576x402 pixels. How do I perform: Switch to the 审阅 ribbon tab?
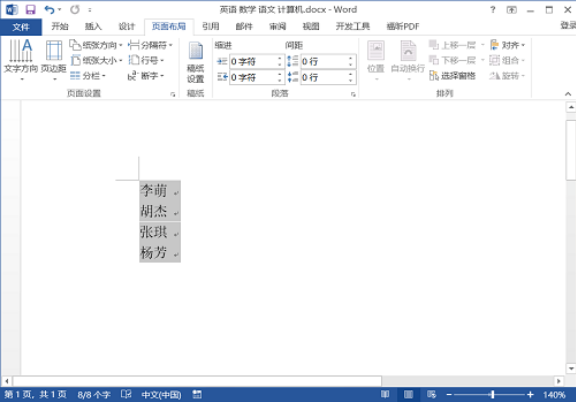point(277,26)
